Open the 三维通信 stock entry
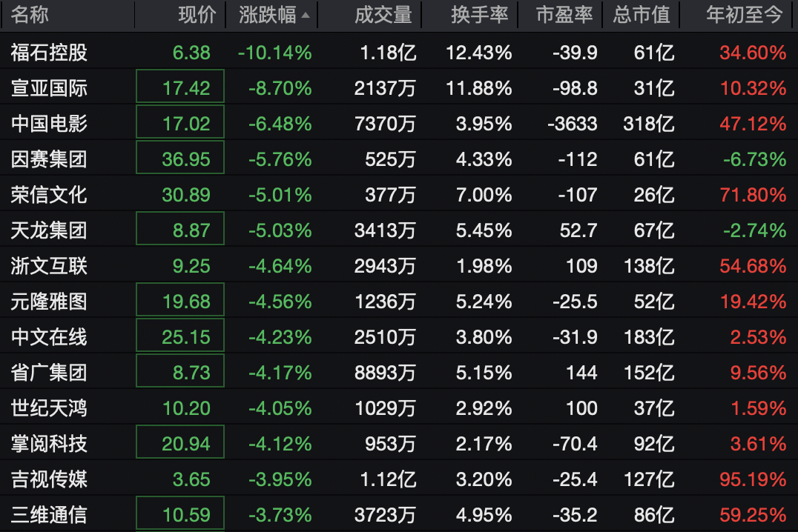 pos(49,515)
